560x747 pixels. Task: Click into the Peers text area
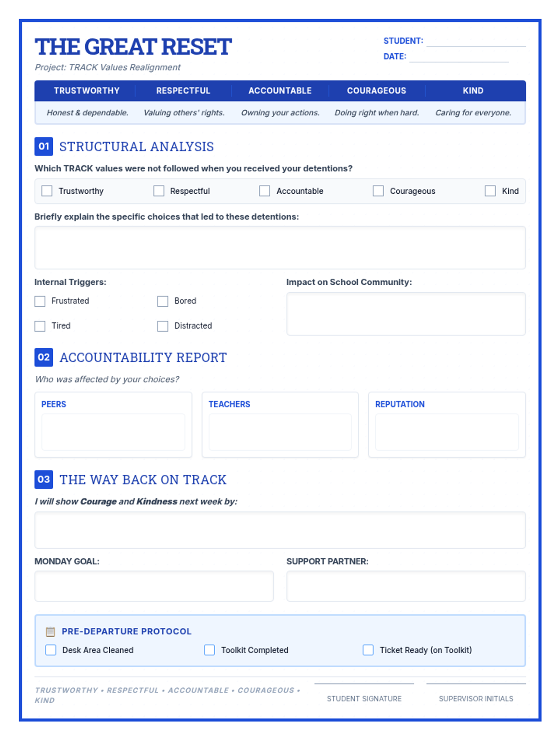tap(113, 432)
